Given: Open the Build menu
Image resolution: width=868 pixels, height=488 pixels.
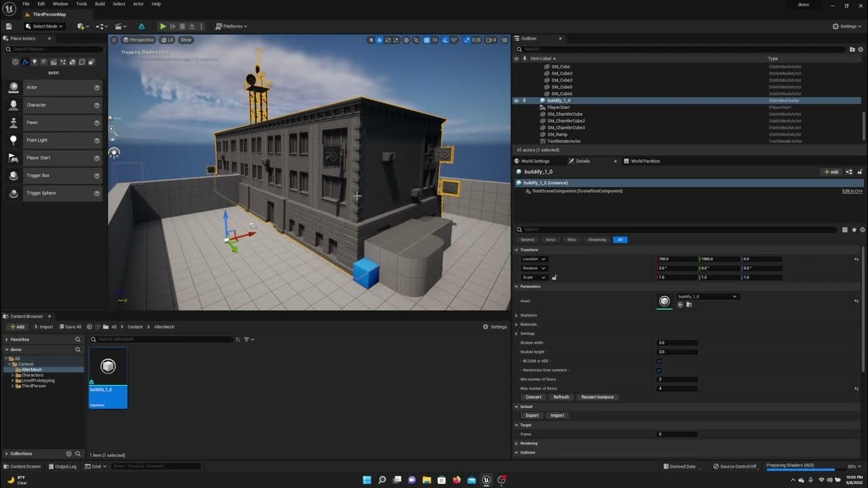Looking at the screenshot, I should click(100, 3).
